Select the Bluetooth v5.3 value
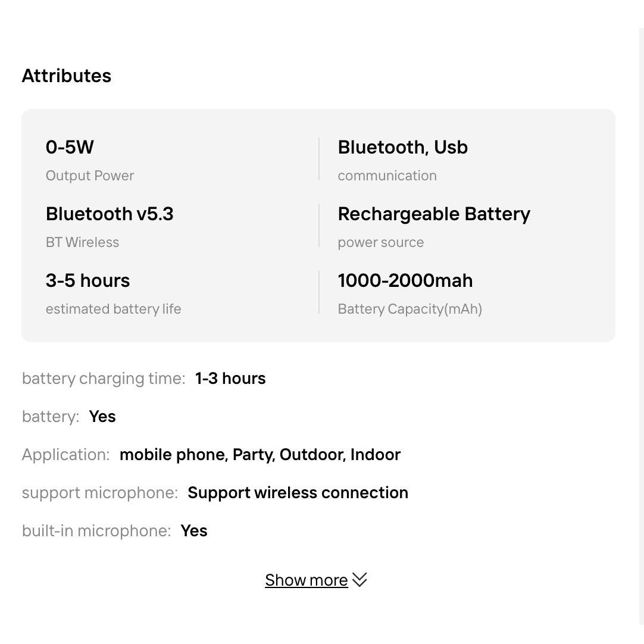The height and width of the screenshot is (644, 644). 110,214
